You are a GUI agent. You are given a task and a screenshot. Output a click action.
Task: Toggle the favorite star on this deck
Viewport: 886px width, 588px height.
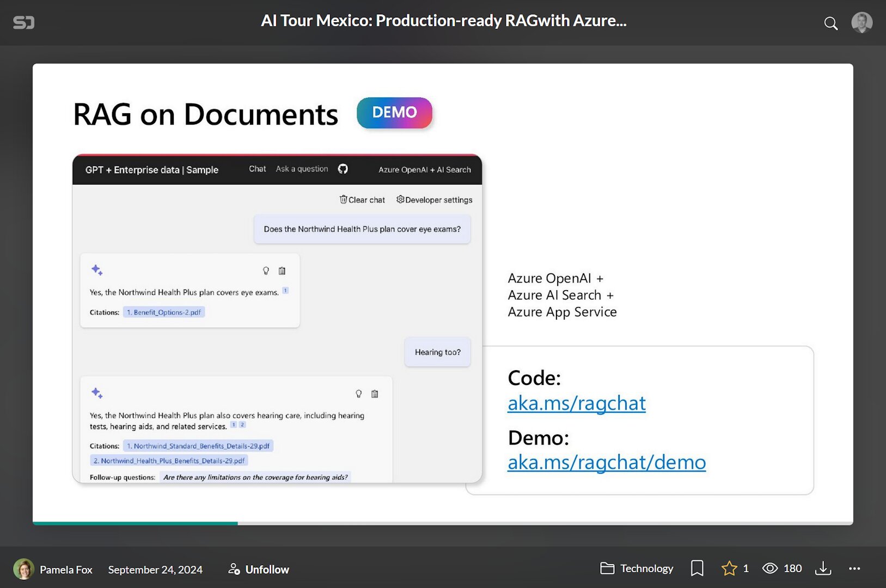tap(730, 568)
